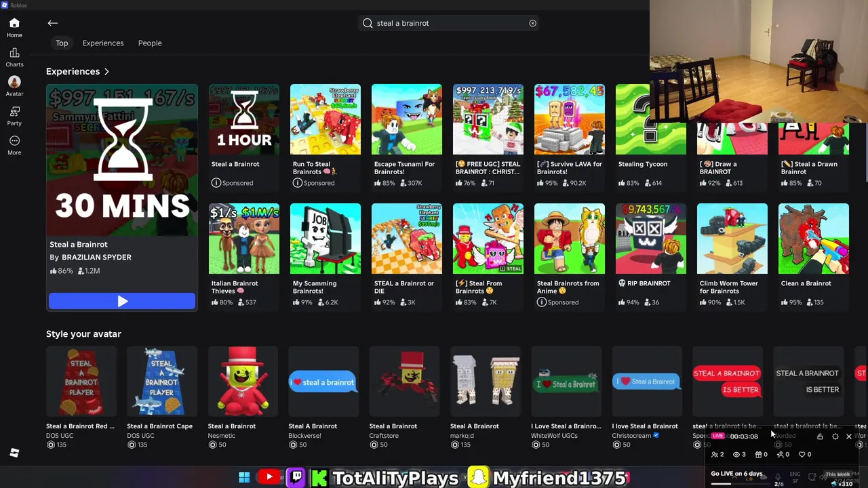Screen dimensions: 868x488
Task: Click the Kick icon in the bottom overlay
Action: tap(319, 478)
